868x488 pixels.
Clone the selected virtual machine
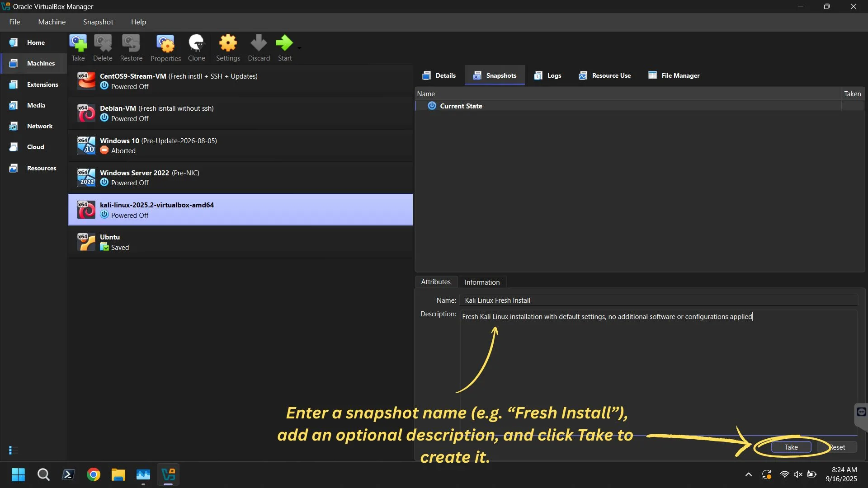tap(196, 47)
